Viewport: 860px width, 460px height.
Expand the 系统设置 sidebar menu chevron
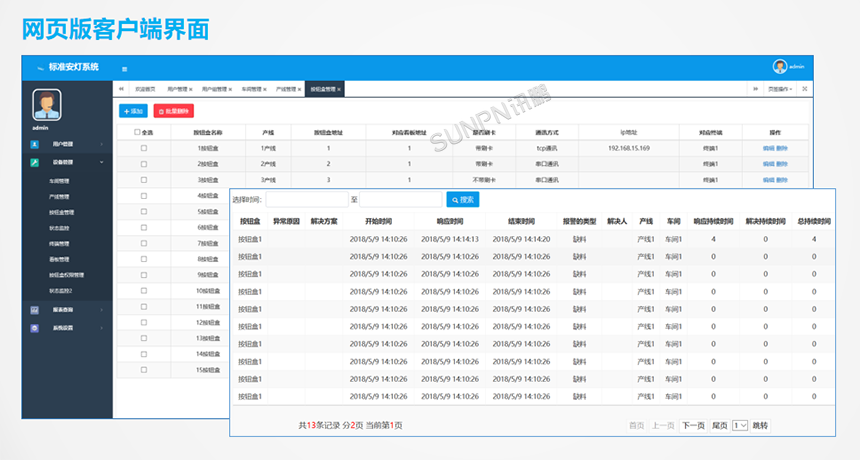pyautogui.click(x=101, y=328)
